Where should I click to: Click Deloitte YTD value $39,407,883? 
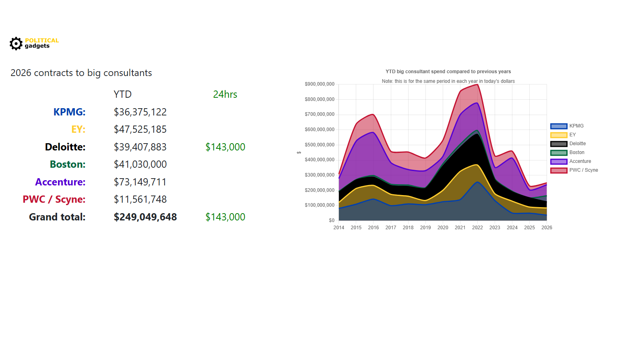click(x=140, y=147)
